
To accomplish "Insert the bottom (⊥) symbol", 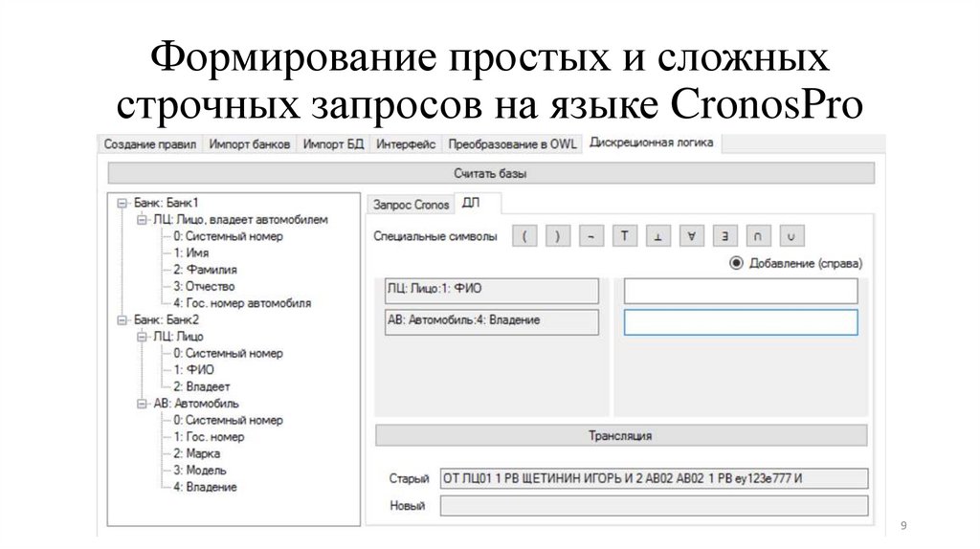I will tap(658, 236).
